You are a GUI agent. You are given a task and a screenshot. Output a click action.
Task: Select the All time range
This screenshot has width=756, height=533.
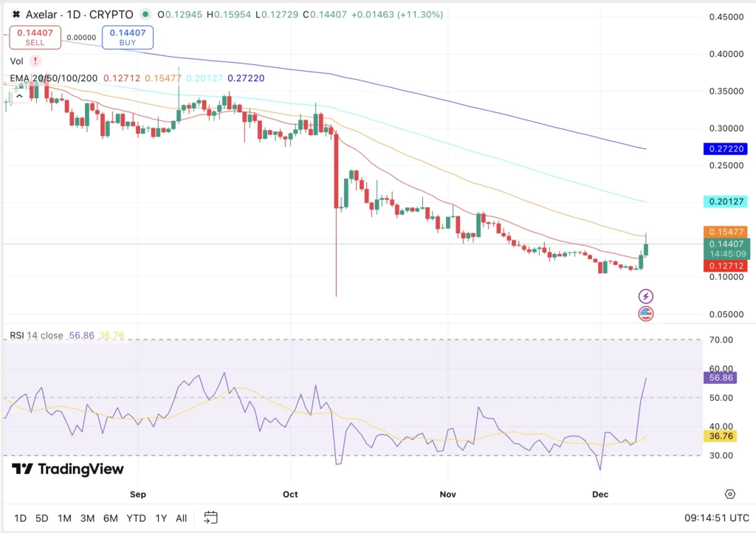(x=182, y=518)
